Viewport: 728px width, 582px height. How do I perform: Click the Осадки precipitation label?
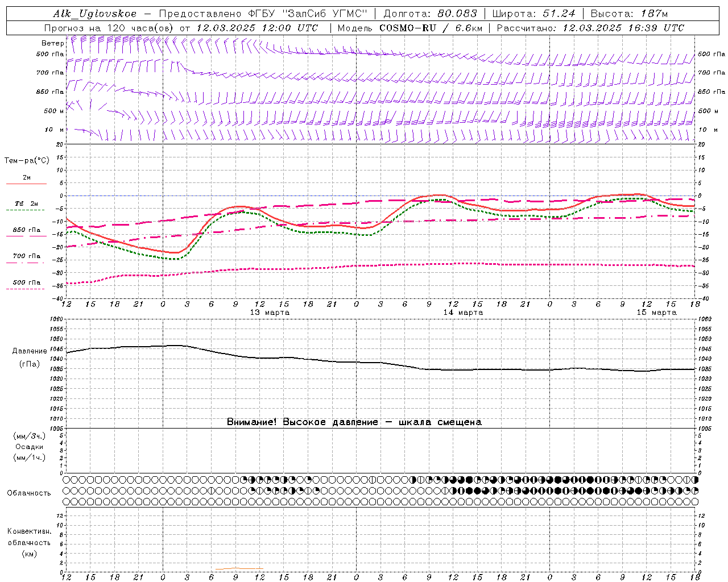(x=30, y=447)
